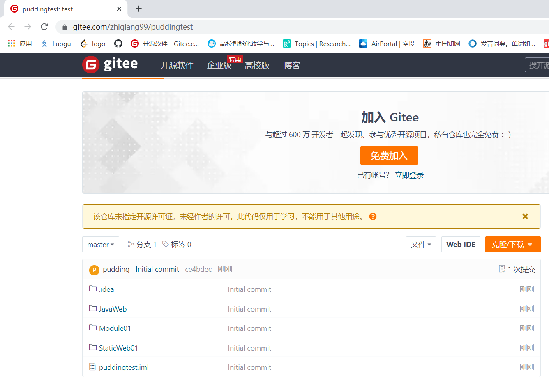Open the Web IDE button

point(461,244)
